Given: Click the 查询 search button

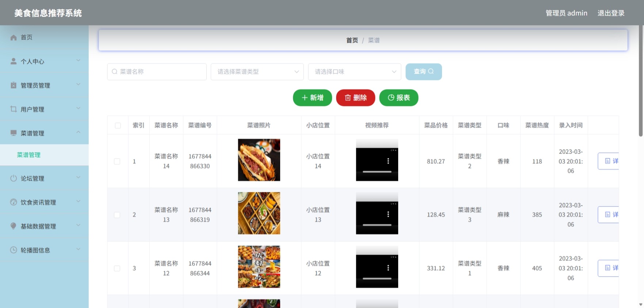Looking at the screenshot, I should point(424,72).
